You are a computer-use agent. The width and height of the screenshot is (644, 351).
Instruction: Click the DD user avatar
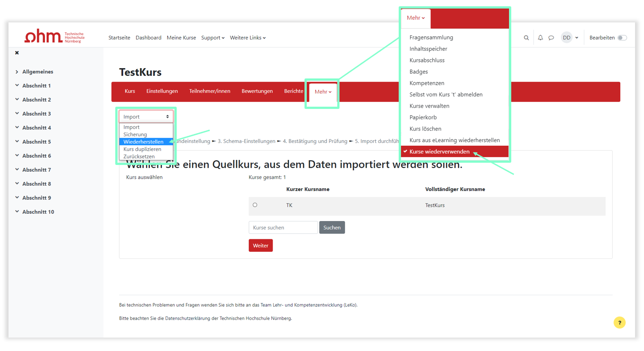pyautogui.click(x=566, y=38)
